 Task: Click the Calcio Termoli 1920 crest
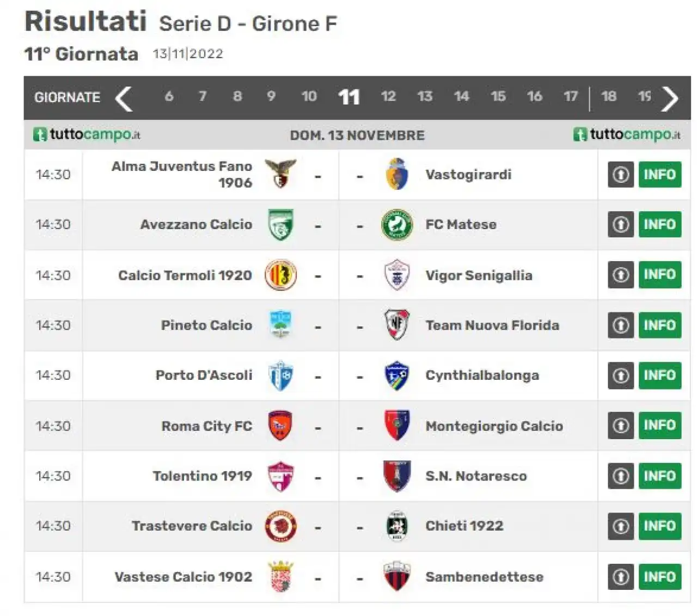click(x=280, y=275)
